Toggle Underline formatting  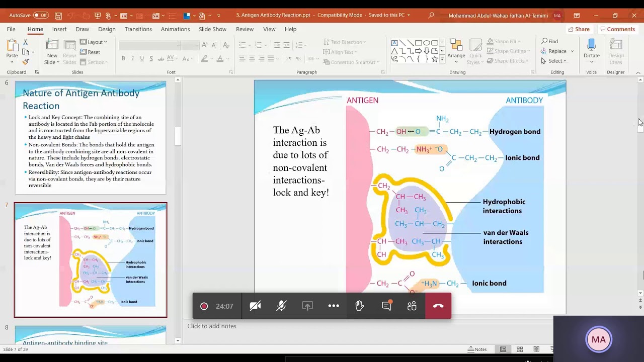click(142, 59)
